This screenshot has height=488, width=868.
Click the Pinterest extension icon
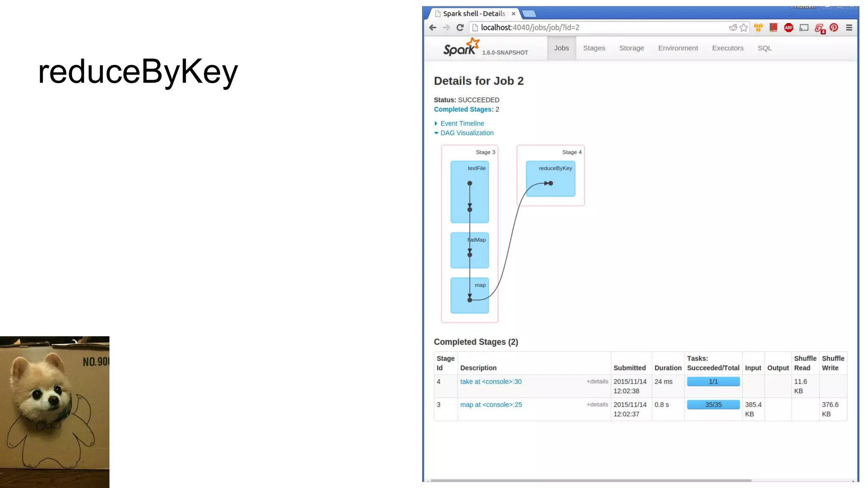pos(834,28)
